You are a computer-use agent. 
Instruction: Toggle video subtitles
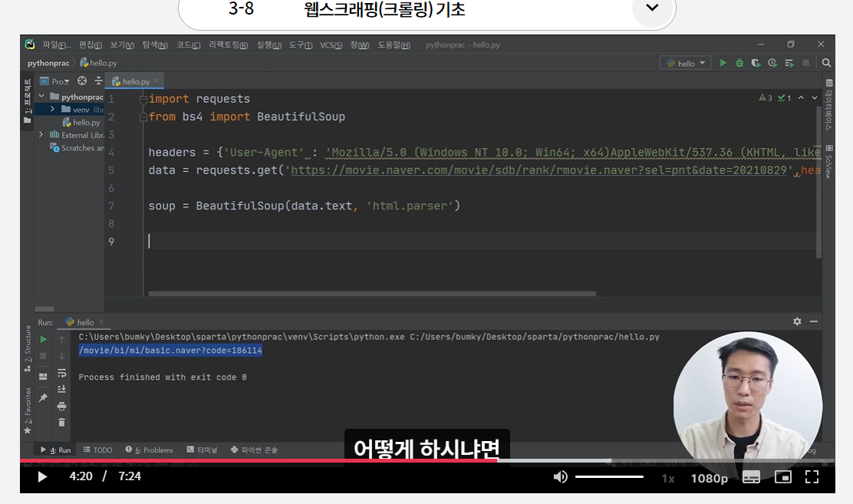click(751, 477)
